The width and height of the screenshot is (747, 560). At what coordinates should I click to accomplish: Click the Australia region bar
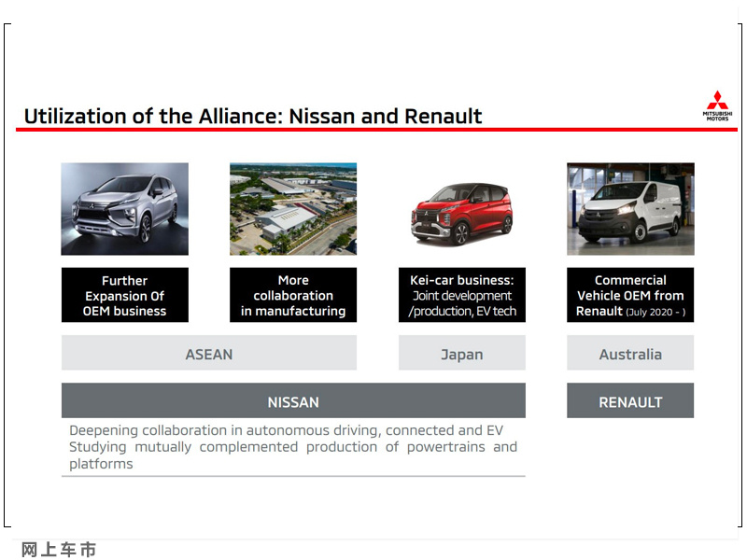click(x=630, y=353)
